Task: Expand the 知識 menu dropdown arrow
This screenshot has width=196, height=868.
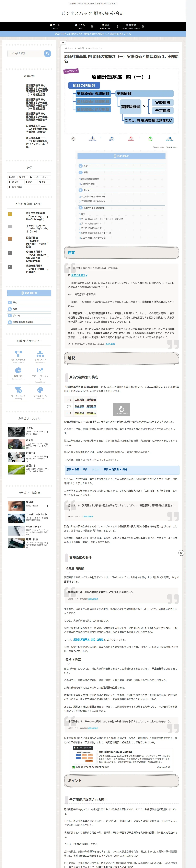Action: click(118, 26)
